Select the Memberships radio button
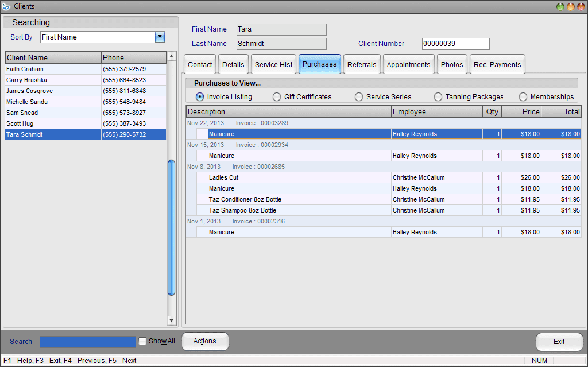 [x=523, y=97]
